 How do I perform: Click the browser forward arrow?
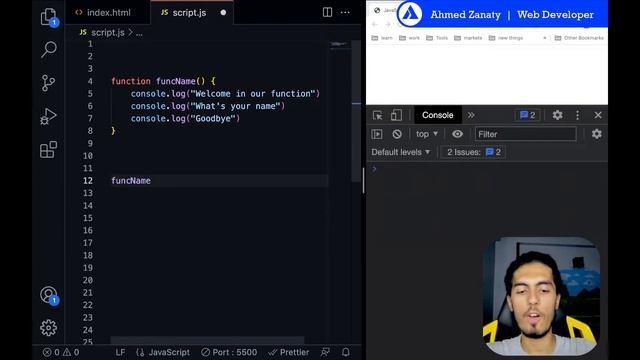point(388,24)
